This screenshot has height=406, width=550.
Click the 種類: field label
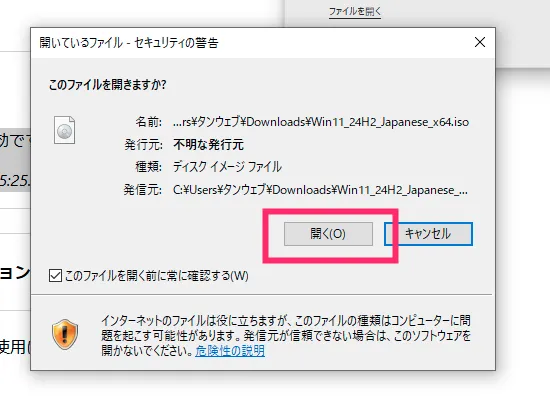(149, 167)
